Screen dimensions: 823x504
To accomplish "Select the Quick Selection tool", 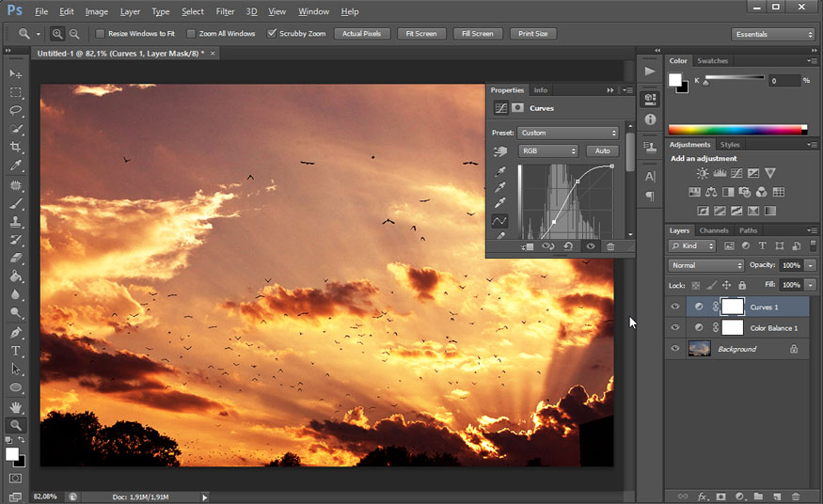I will click(x=16, y=129).
